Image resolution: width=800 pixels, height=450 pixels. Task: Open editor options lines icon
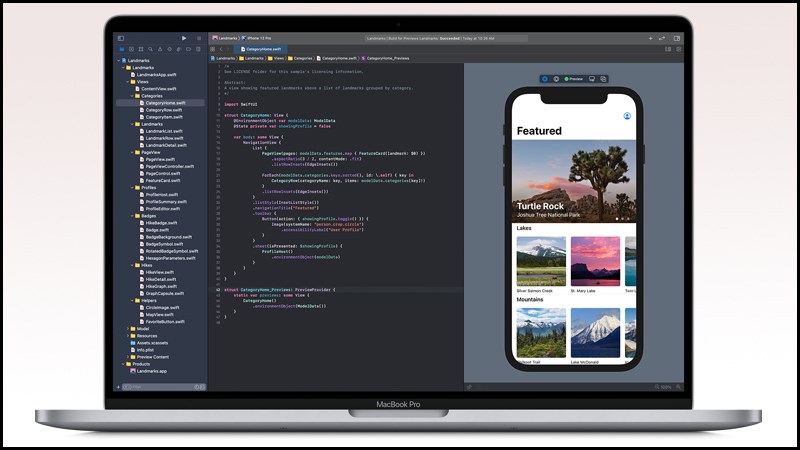[x=668, y=49]
